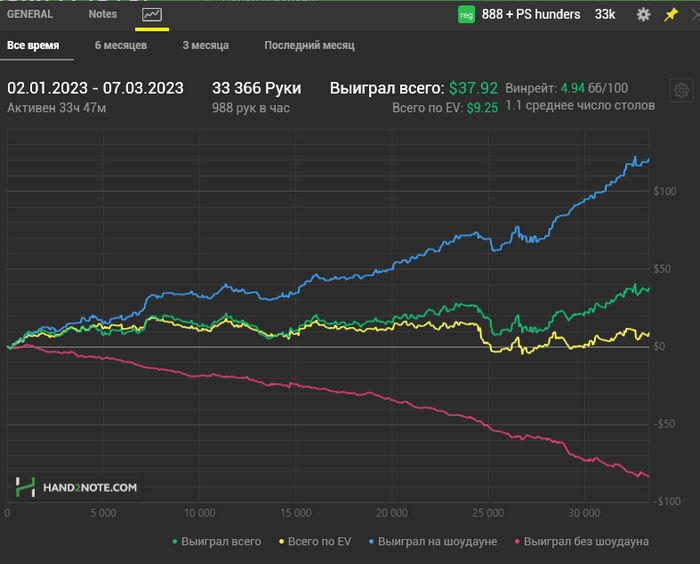The height and width of the screenshot is (564, 700).
Task: Select the Все время period tab
Action: click(x=33, y=46)
